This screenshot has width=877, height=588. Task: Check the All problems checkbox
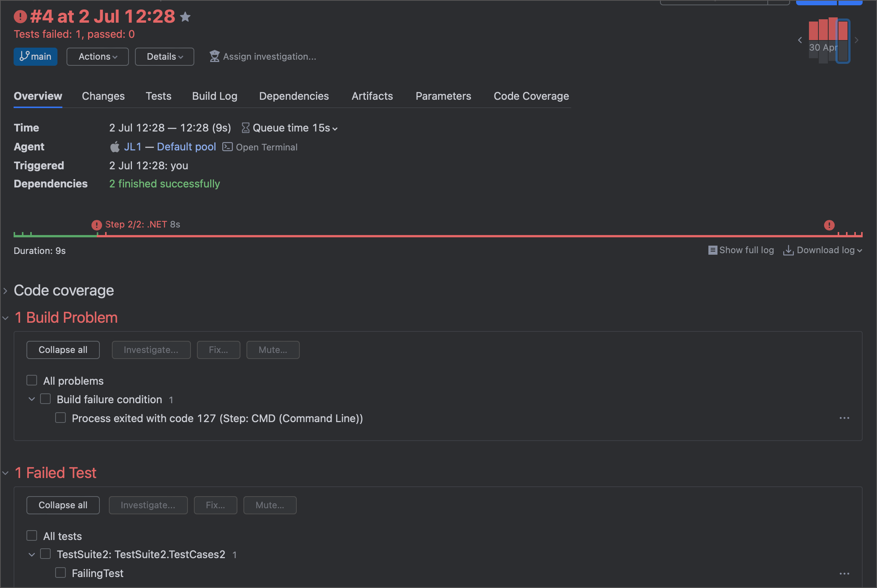point(32,380)
